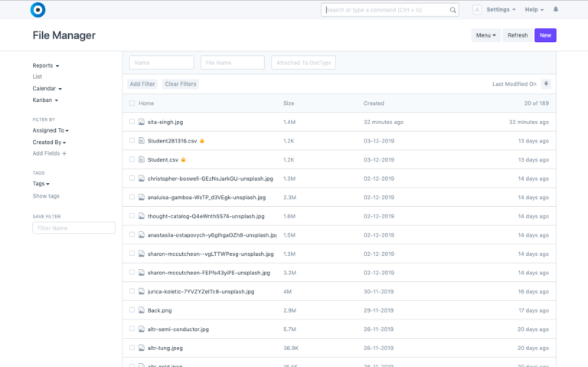Click the notification bell icon
The height and width of the screenshot is (367, 588).
(556, 10)
